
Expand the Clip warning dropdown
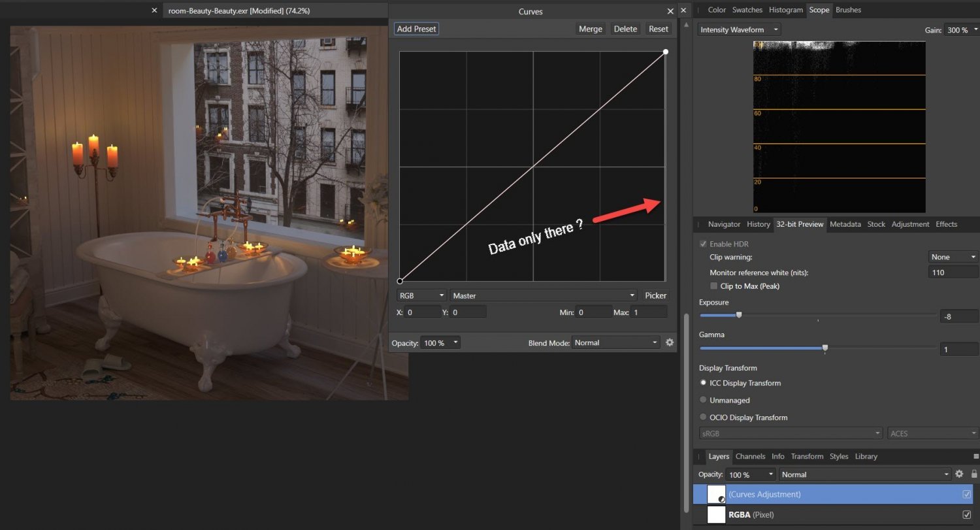pyautogui.click(x=953, y=257)
